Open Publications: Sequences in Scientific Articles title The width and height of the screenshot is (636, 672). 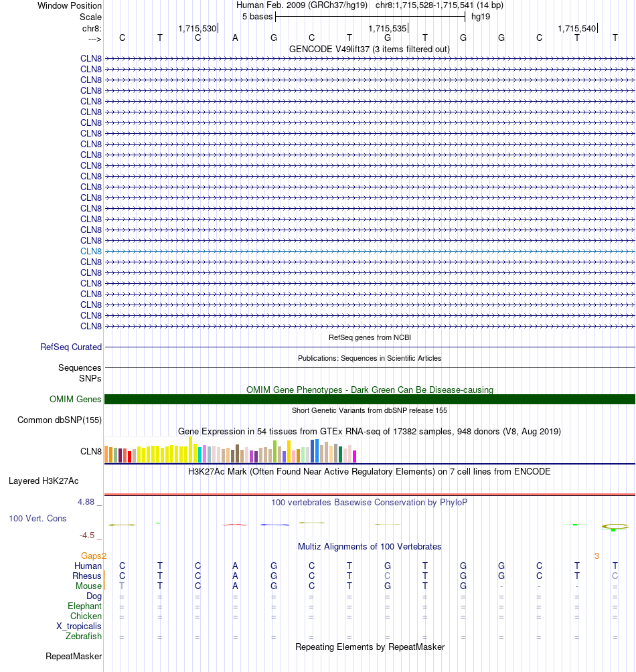(x=370, y=358)
